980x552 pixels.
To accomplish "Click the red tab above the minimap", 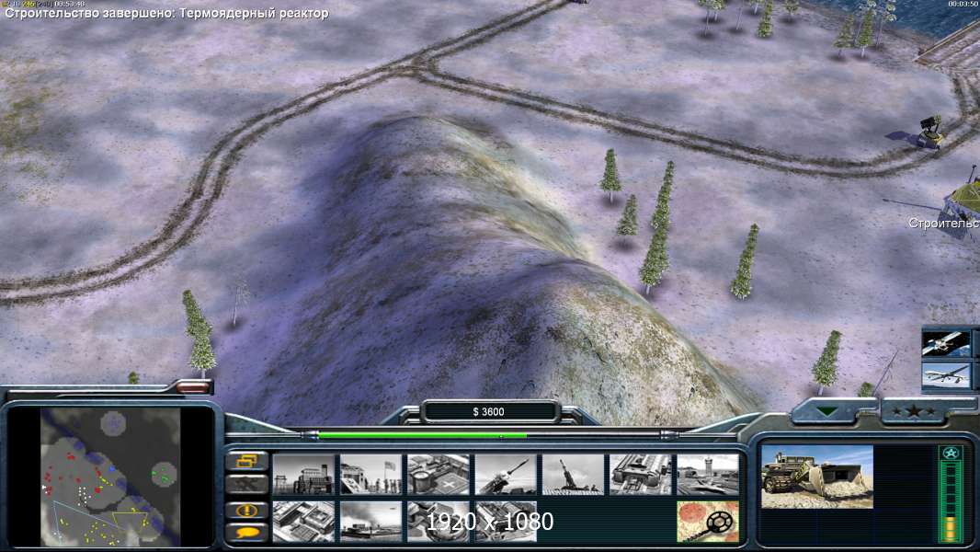I will (193, 387).
